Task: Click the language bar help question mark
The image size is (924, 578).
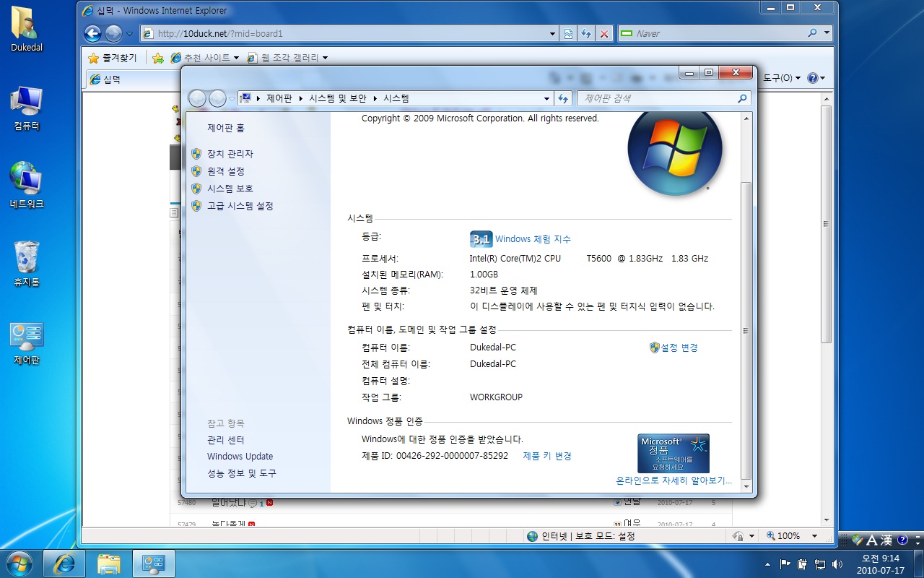Action: click(x=902, y=540)
